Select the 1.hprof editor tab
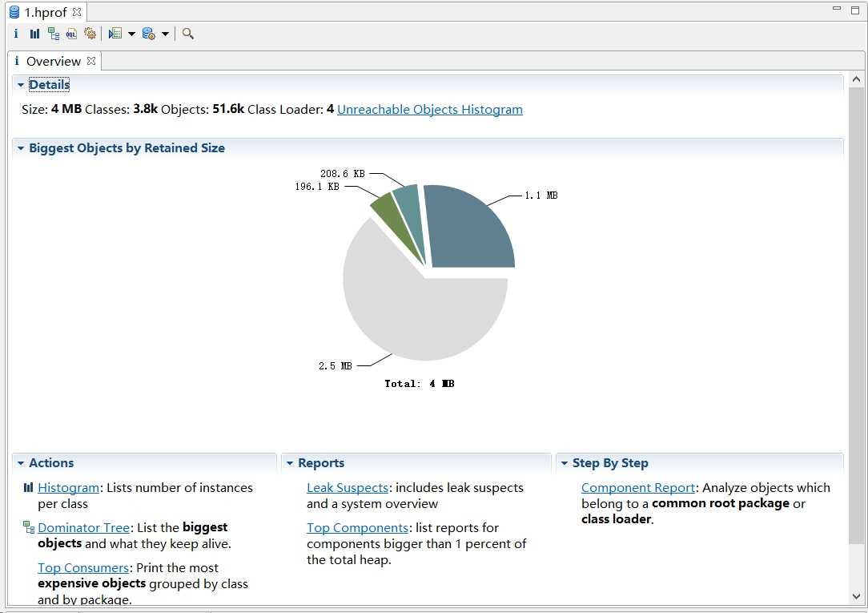The height and width of the screenshot is (613, 868). click(46, 12)
